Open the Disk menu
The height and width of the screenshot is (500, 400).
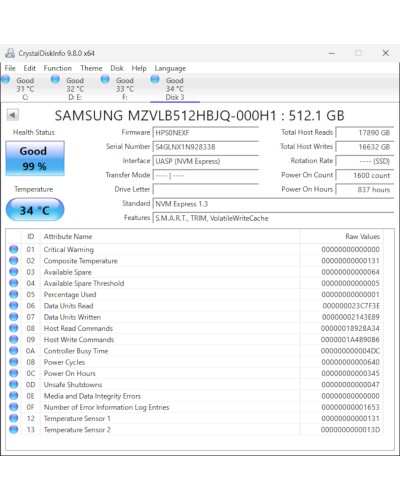point(117,68)
